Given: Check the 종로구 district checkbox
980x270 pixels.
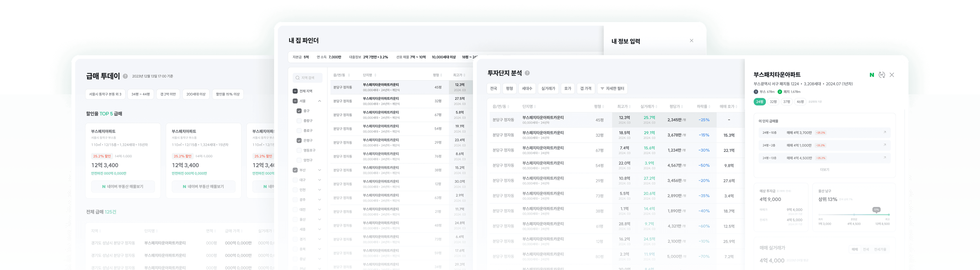Looking at the screenshot, I should 299,130.
